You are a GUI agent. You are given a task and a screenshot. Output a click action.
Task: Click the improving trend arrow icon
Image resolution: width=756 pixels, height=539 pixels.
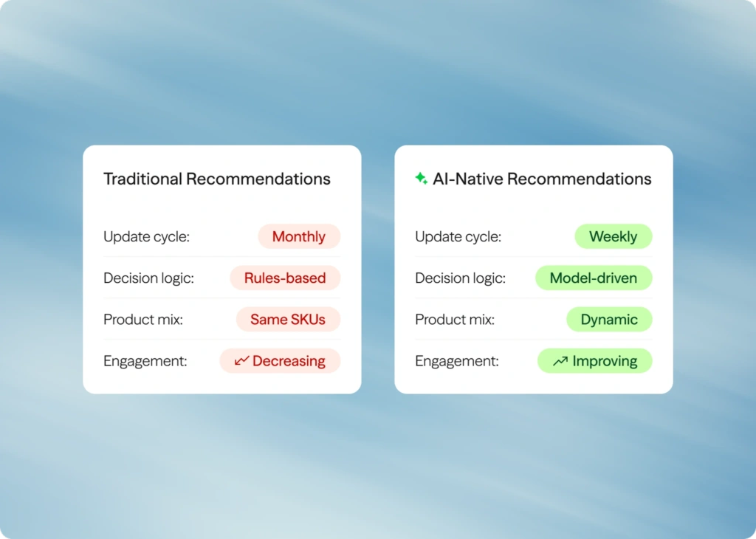[560, 361]
